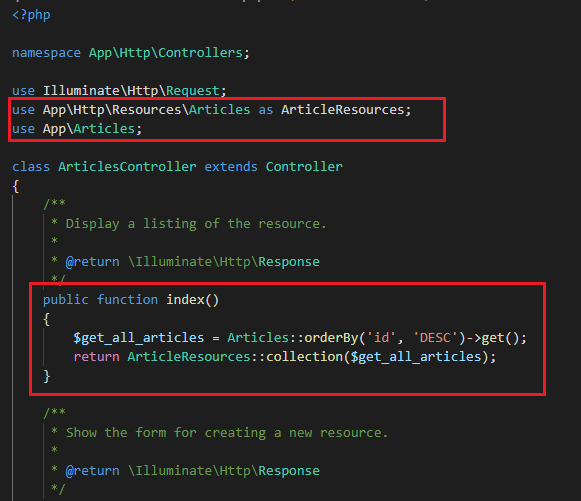The image size is (581, 501).
Task: Click ArticleResources alias in the use statement
Action: (x=343, y=110)
